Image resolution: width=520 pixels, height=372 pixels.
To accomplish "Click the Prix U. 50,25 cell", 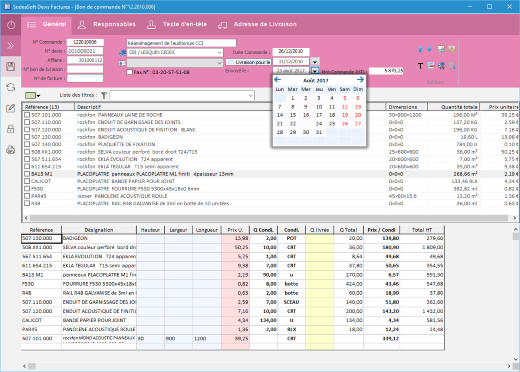I will coord(235,247).
